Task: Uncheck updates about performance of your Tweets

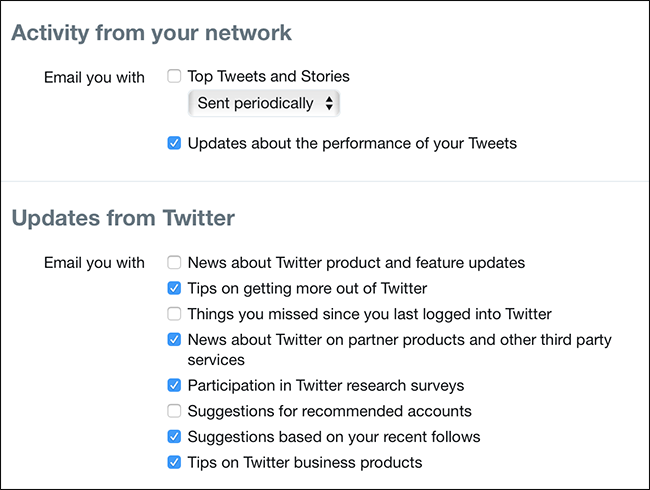Action: (175, 143)
